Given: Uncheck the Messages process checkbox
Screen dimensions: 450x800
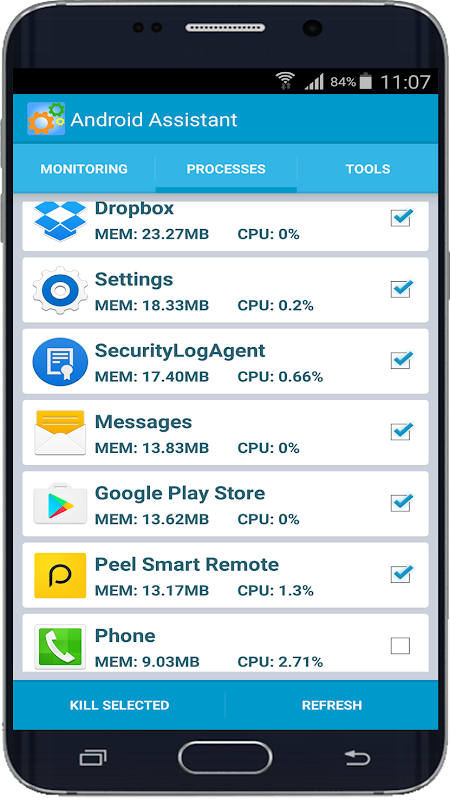Looking at the screenshot, I should tap(402, 431).
